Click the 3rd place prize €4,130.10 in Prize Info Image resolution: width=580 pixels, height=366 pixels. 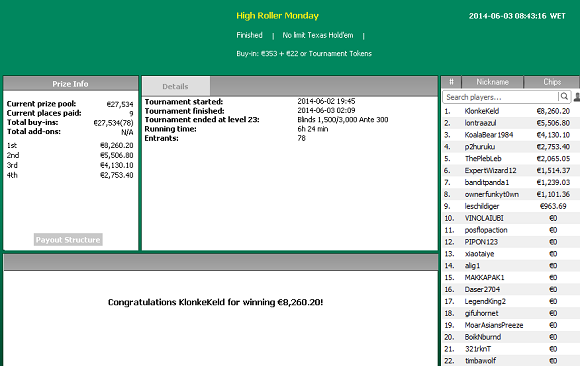coord(117,165)
